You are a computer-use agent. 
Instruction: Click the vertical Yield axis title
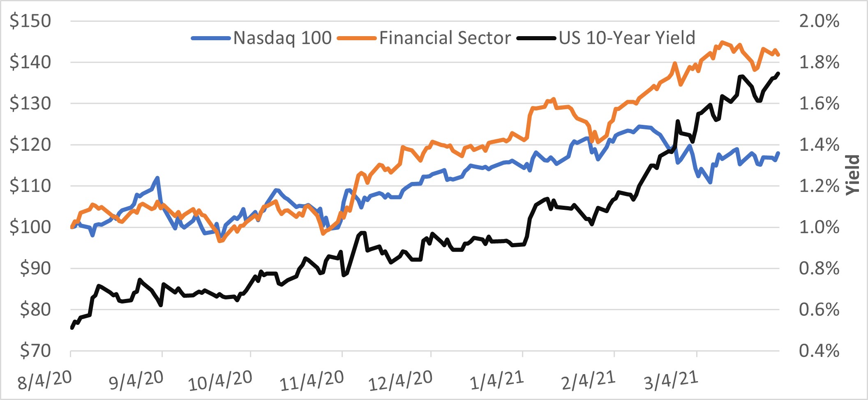click(852, 175)
